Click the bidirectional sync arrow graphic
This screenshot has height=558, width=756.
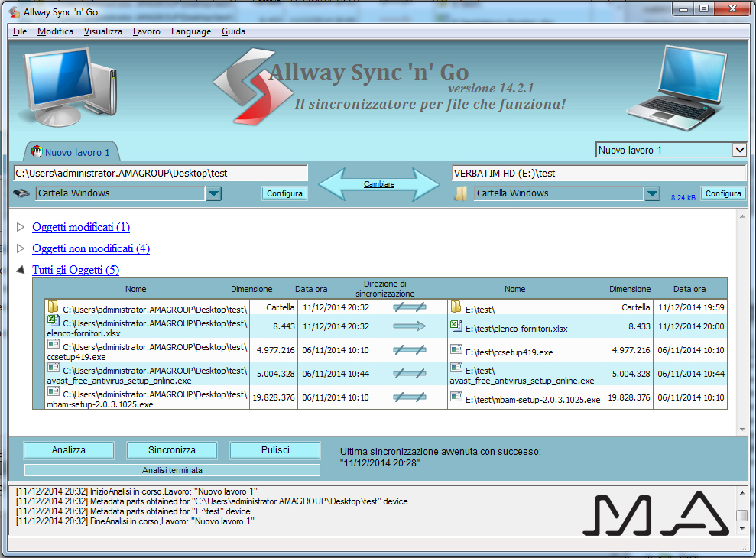[379, 184]
